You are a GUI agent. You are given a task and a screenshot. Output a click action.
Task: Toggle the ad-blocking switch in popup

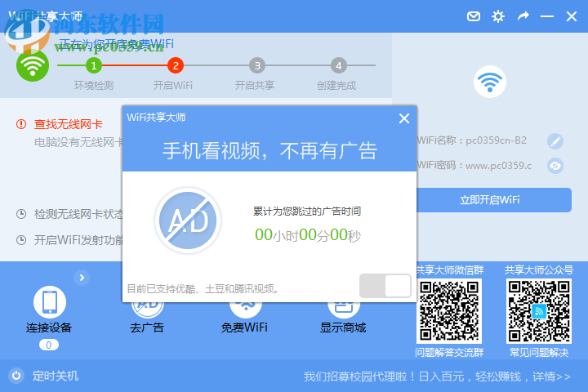385,286
